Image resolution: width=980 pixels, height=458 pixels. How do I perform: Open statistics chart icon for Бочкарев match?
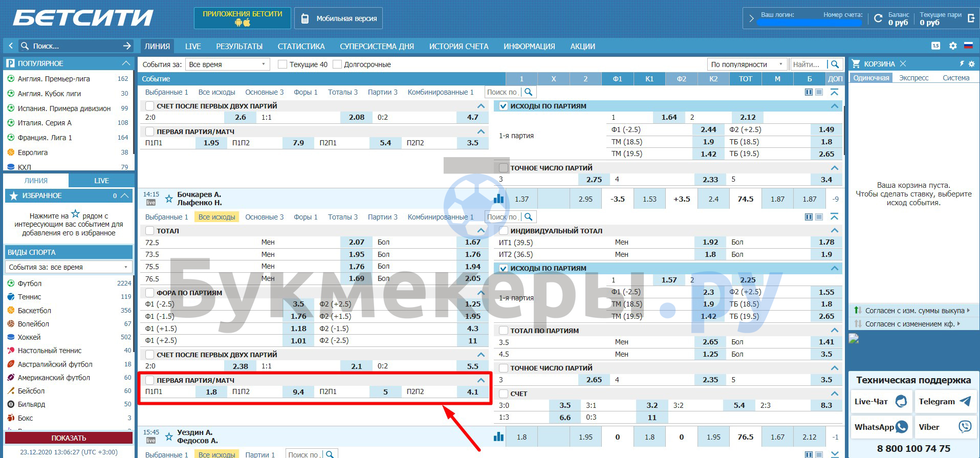[498, 199]
